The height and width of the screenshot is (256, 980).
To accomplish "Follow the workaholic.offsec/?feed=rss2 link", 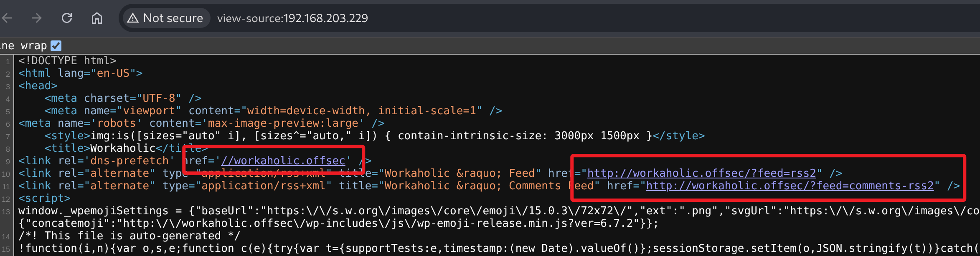I will tap(701, 173).
